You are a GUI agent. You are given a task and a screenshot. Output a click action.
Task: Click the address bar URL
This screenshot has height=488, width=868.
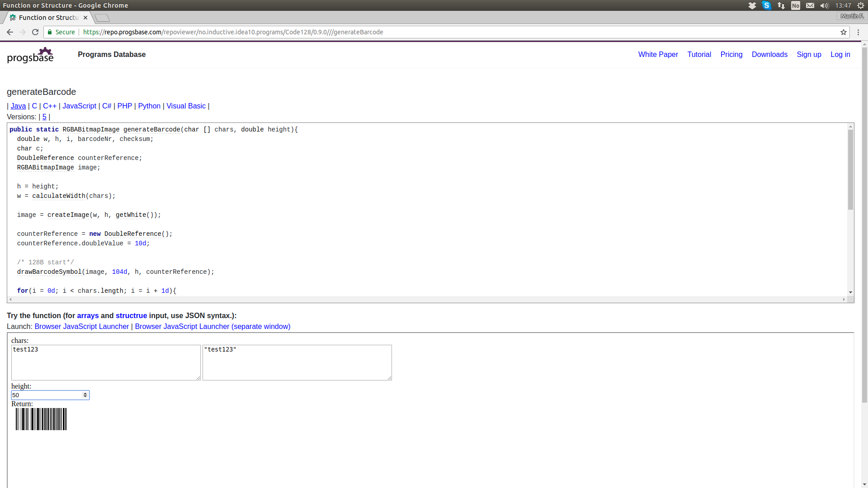tap(233, 32)
